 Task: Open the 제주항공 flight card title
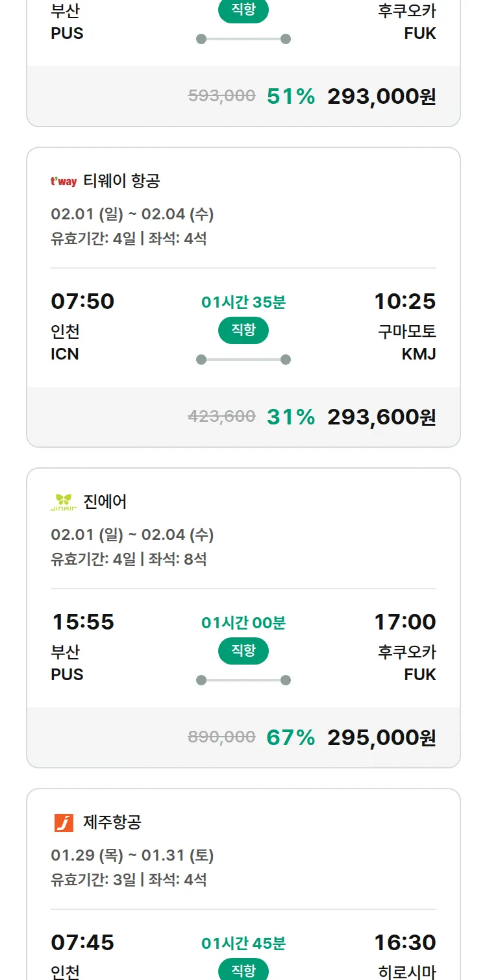pos(112,822)
